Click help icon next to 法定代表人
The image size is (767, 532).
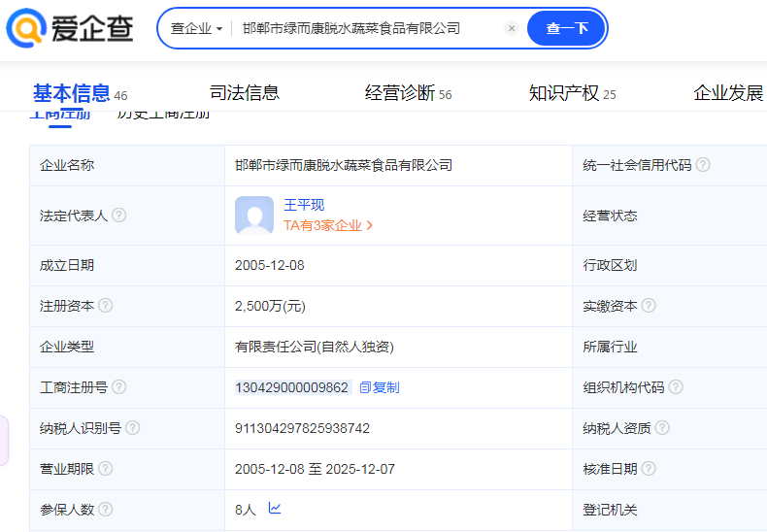click(119, 216)
